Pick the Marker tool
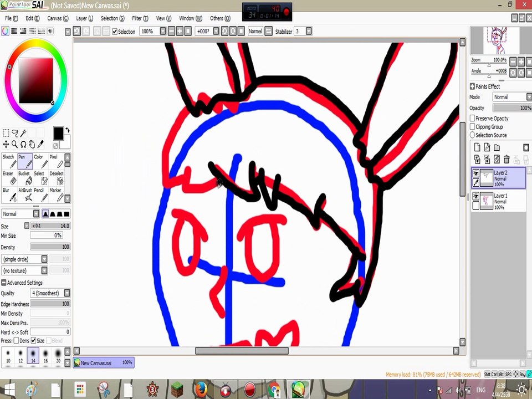 (57, 195)
